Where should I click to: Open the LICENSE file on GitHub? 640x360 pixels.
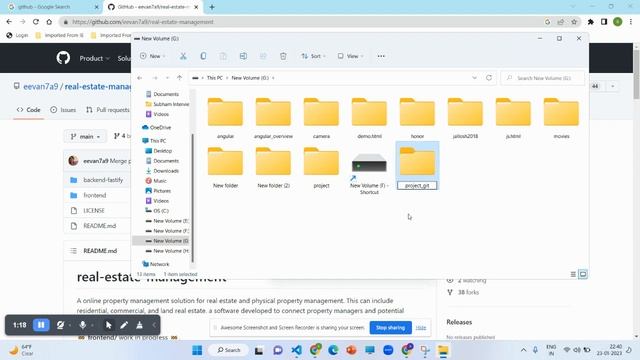click(x=94, y=211)
